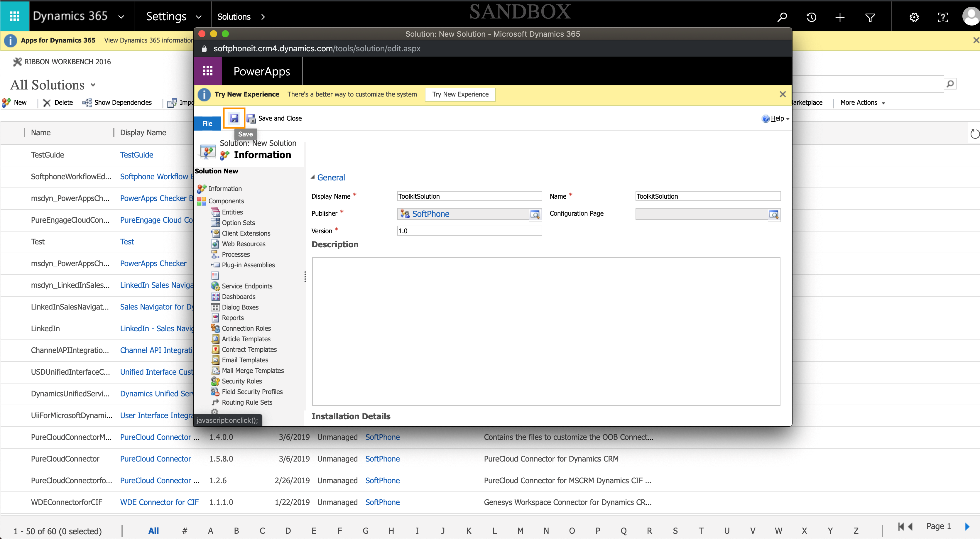Click Delete in the solutions list toolbar
Image resolution: width=980 pixels, height=539 pixels.
point(58,102)
